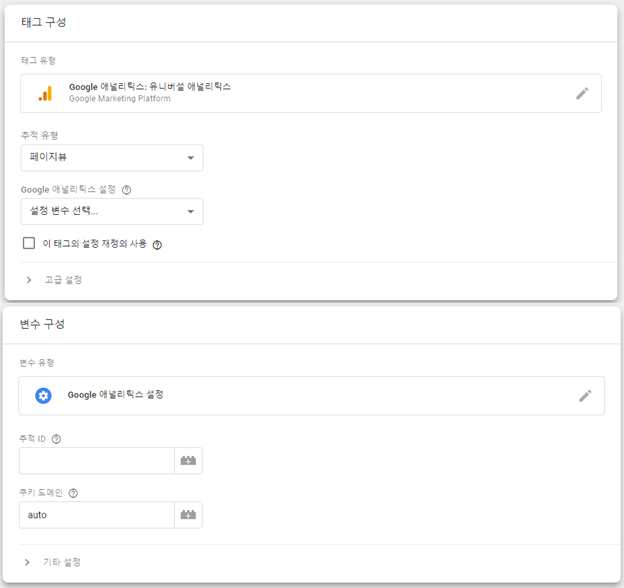624x588 pixels.
Task: Click the pencil edit icon for variable type
Action: tap(585, 396)
